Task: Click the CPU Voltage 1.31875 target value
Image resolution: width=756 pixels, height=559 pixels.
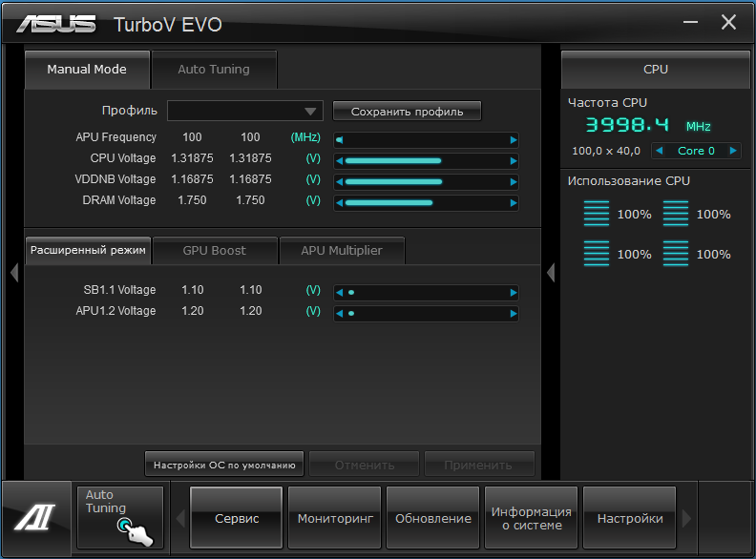Action: coord(250,158)
